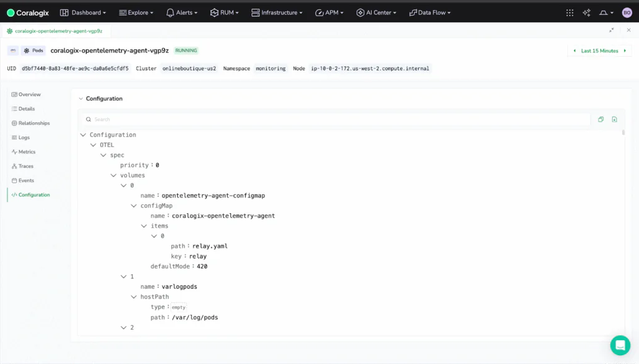
Task: Collapse volume 2 node
Action: pyautogui.click(x=124, y=328)
